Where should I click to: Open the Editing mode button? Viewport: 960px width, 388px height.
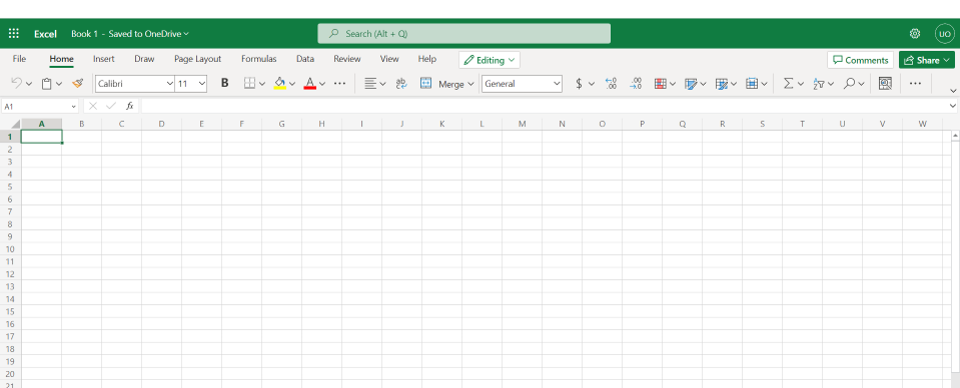click(489, 60)
